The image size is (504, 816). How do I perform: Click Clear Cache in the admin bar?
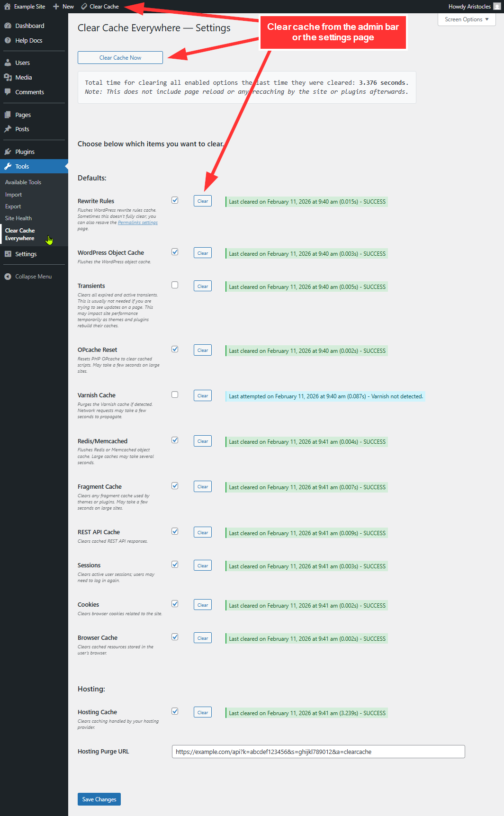pos(100,7)
